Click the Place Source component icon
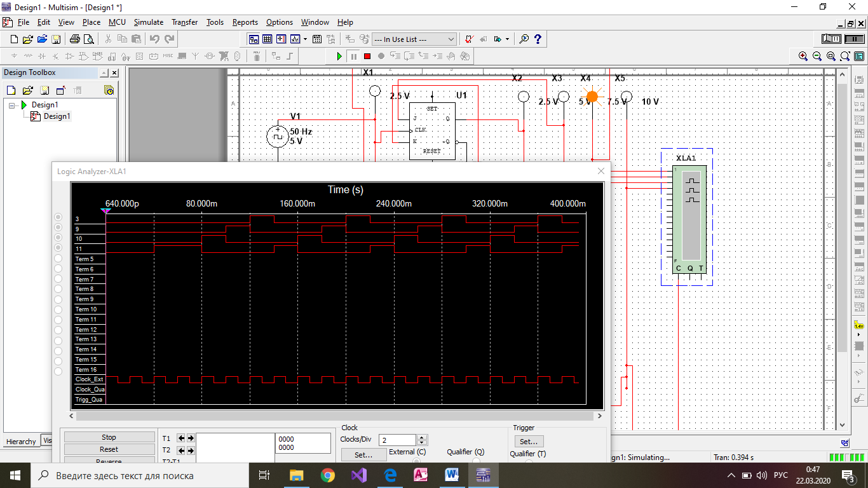The height and width of the screenshot is (488, 868). pos(14,57)
